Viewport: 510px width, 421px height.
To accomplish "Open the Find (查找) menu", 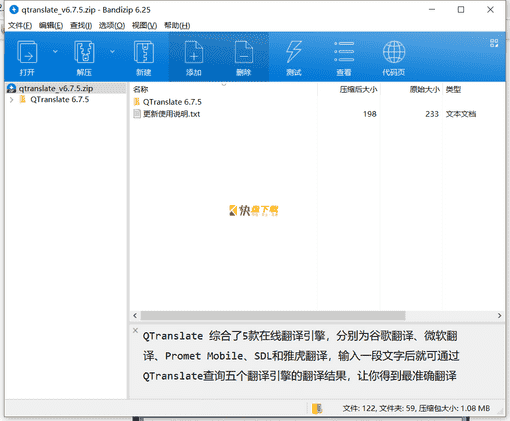I will 81,26.
